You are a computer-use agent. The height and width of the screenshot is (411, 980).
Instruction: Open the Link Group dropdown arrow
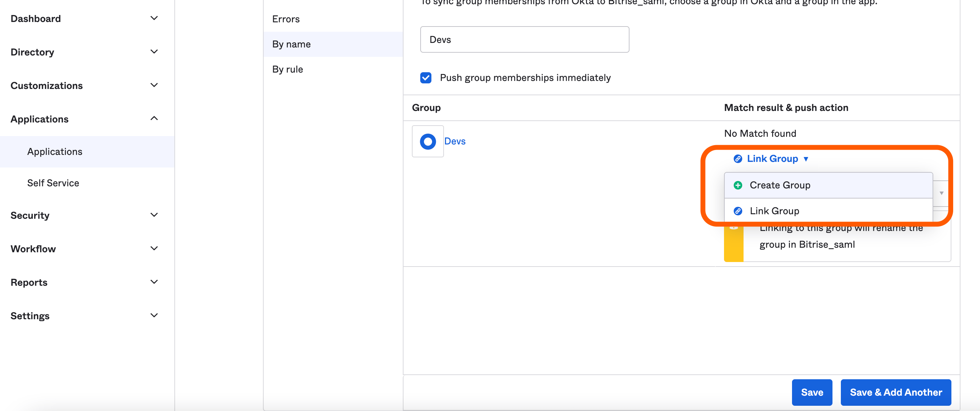tap(806, 159)
